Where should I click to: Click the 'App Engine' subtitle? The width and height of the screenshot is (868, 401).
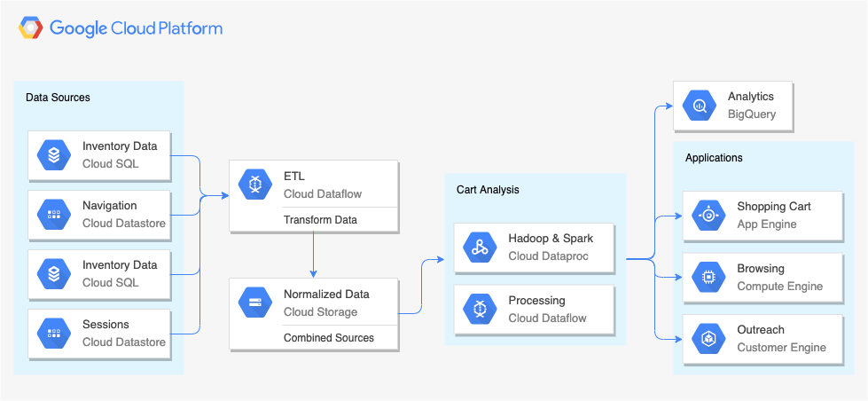(x=767, y=224)
